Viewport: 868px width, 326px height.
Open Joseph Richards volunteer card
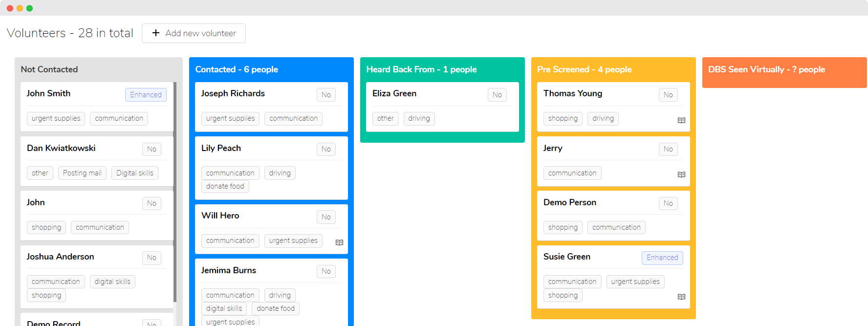(x=271, y=107)
